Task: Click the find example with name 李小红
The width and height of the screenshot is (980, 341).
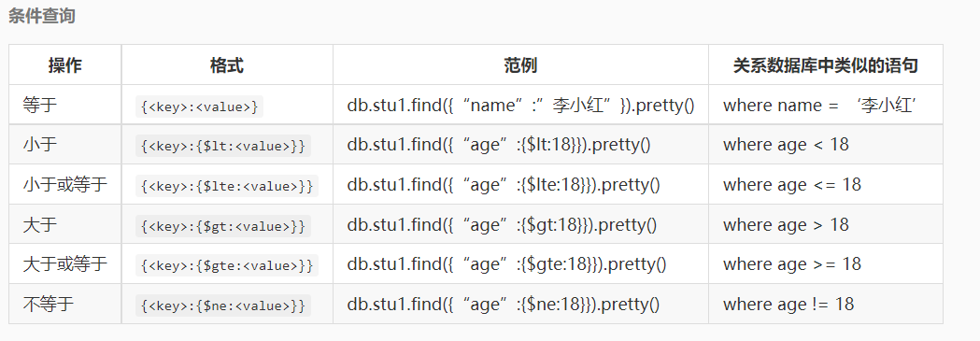Action: pyautogui.click(x=520, y=105)
